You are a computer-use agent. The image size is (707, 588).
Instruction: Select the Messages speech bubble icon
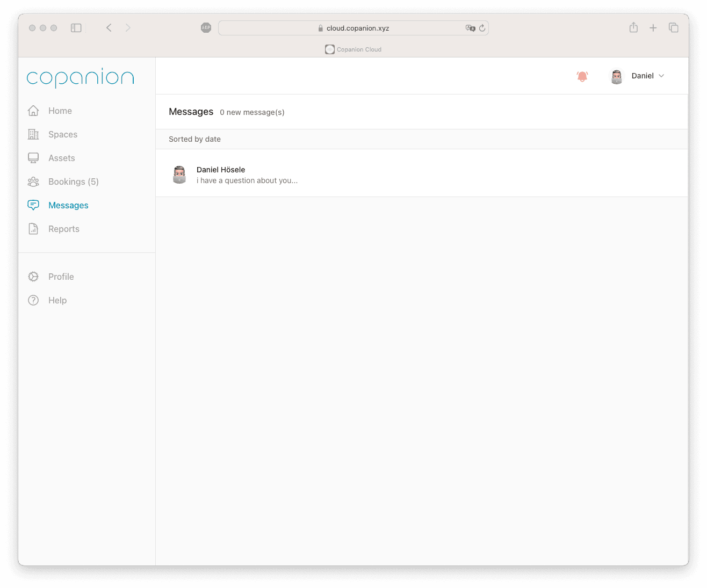click(x=33, y=205)
